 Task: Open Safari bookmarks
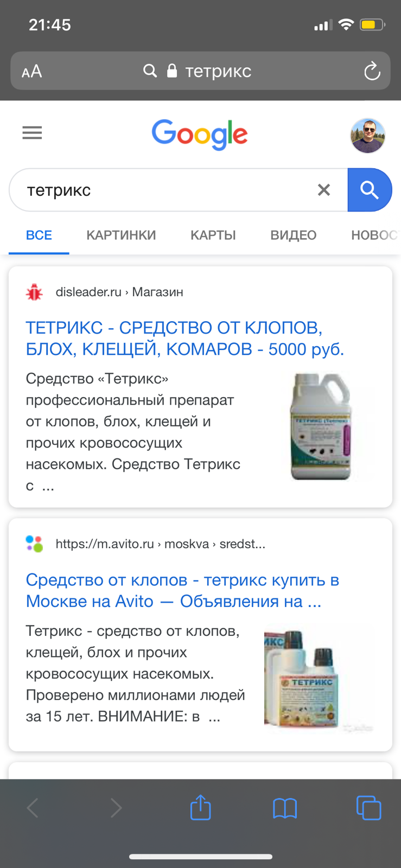coord(284,808)
